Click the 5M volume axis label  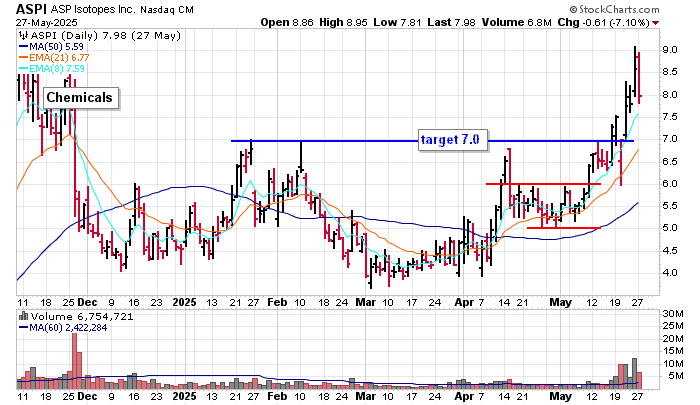(x=675, y=376)
